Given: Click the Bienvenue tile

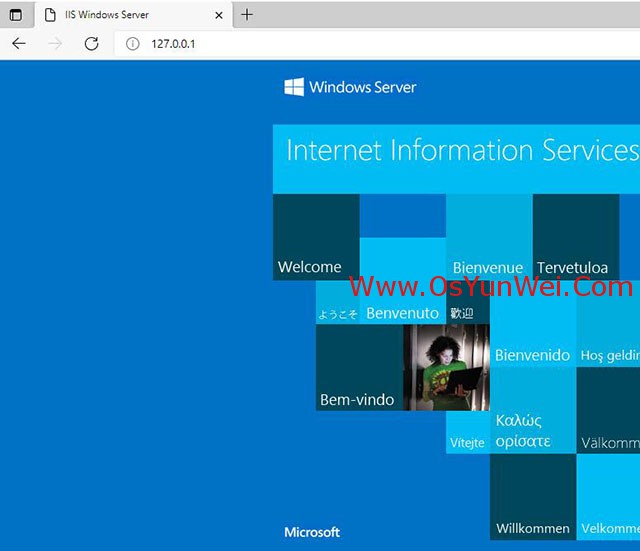Looking at the screenshot, I should tap(489, 237).
